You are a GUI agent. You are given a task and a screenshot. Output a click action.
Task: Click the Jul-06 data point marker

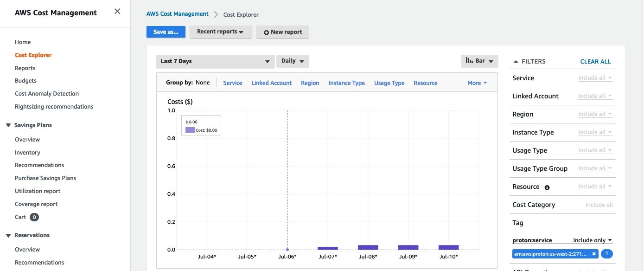[287, 250]
